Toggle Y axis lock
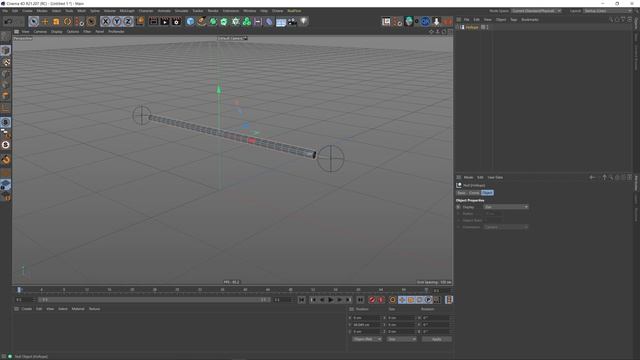 (x=117, y=21)
